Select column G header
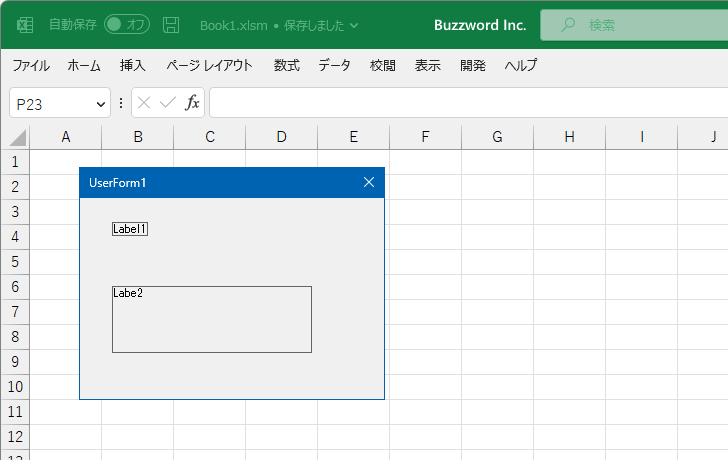The height and width of the screenshot is (460, 728). click(x=497, y=137)
